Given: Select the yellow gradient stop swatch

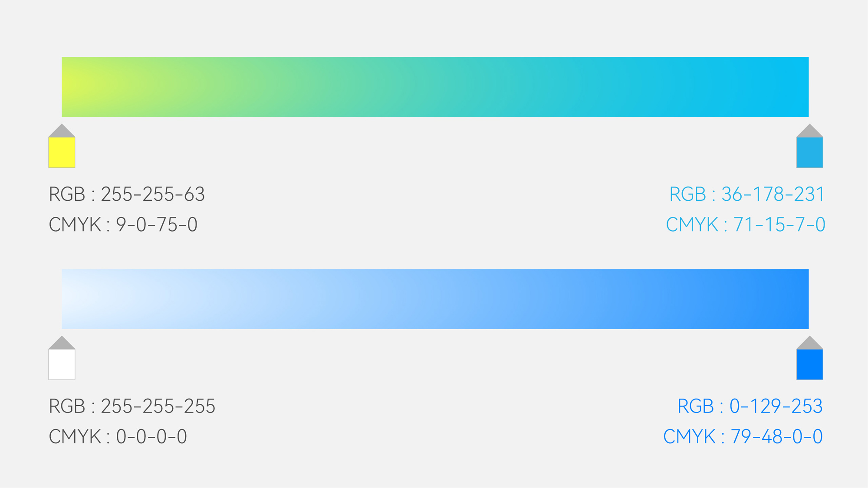Looking at the screenshot, I should click(x=62, y=152).
